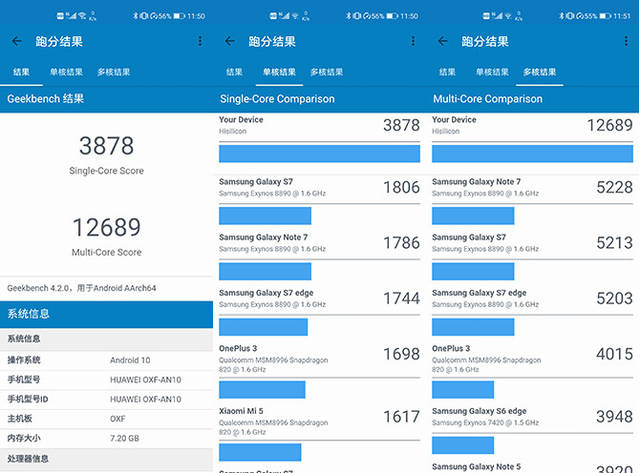Tap 手机型号ID row
The width and height of the screenshot is (640, 473).
pos(106,399)
